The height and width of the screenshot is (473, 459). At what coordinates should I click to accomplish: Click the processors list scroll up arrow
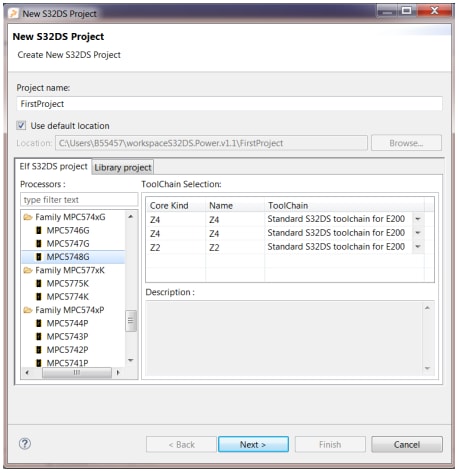131,217
